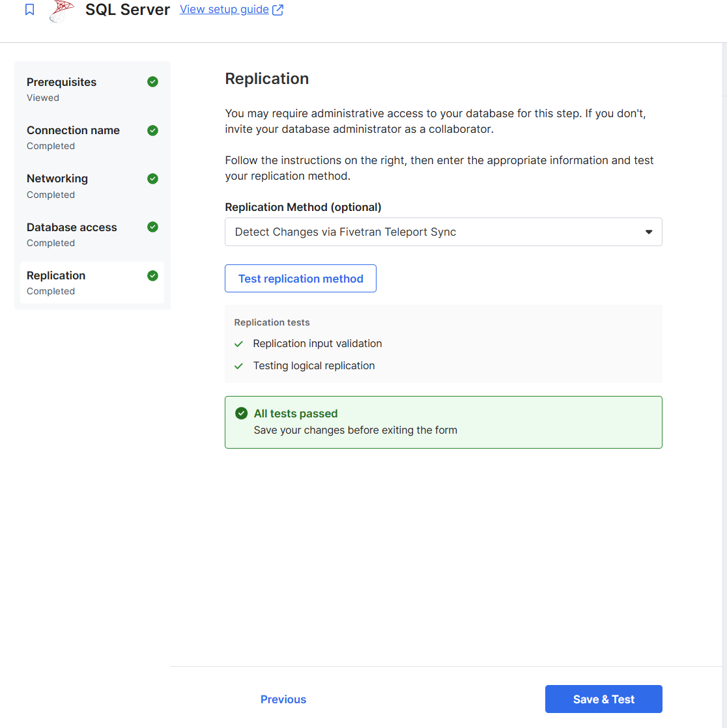This screenshot has height=728, width=727.
Task: Select the Connection name step
Action: coord(92,137)
